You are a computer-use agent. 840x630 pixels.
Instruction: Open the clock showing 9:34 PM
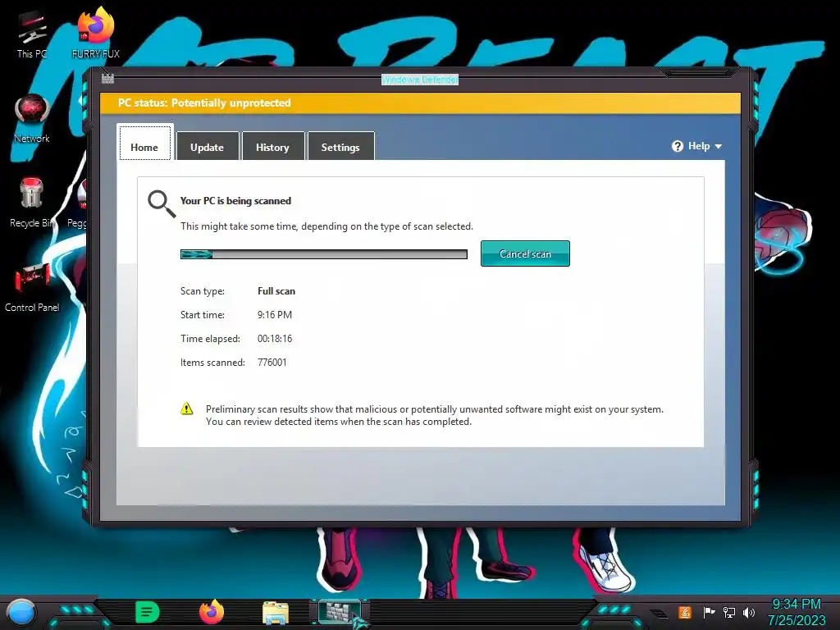(796, 612)
